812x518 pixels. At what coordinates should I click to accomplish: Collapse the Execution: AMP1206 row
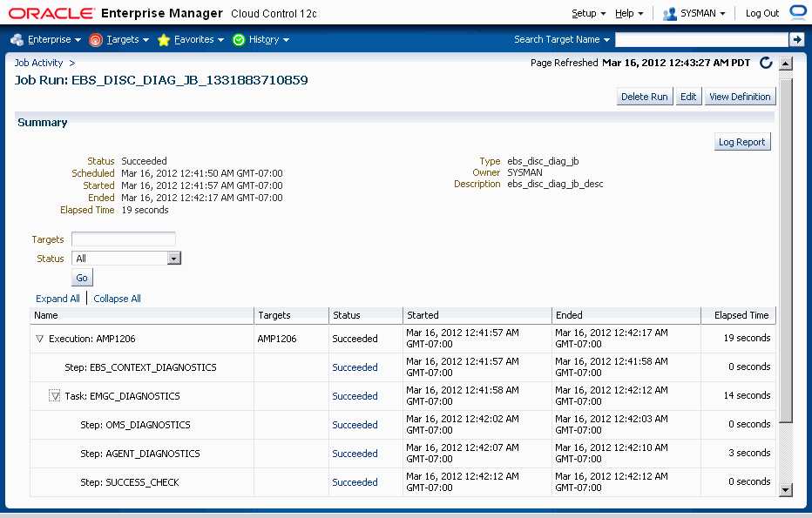point(39,339)
